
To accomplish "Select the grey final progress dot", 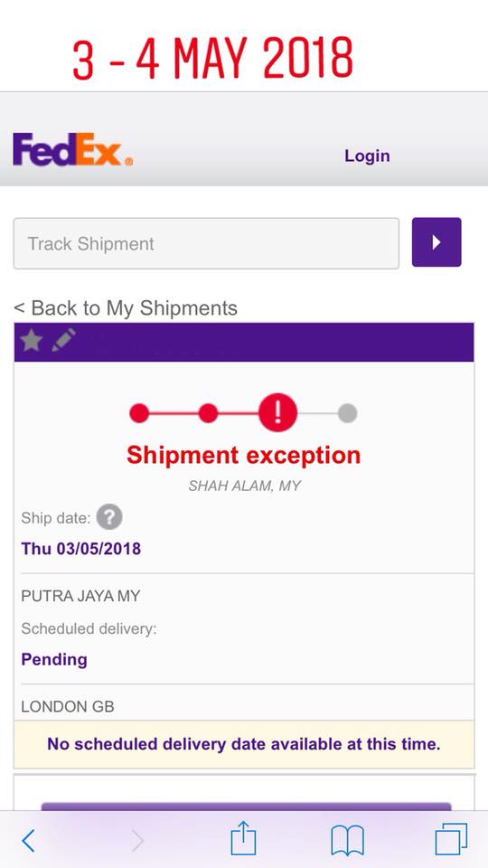I will coord(347,413).
